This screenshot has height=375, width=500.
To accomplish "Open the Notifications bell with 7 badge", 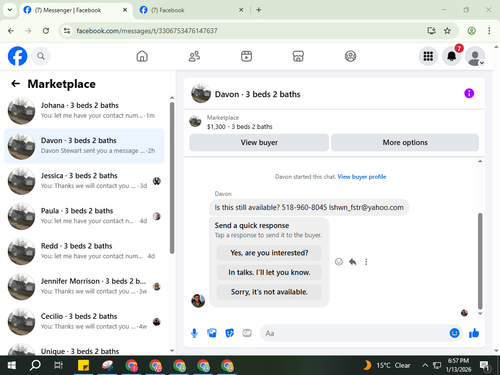I will click(x=452, y=56).
